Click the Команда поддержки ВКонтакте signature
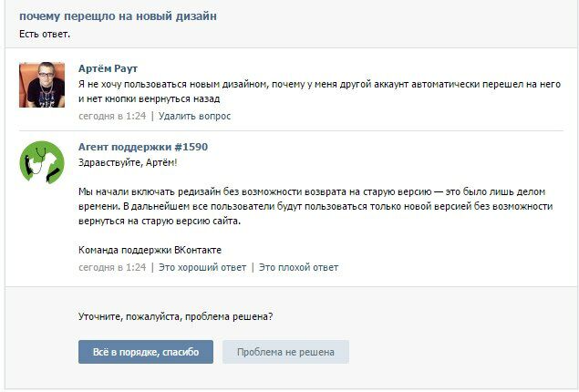This screenshot has height=392, width=579. click(x=150, y=250)
